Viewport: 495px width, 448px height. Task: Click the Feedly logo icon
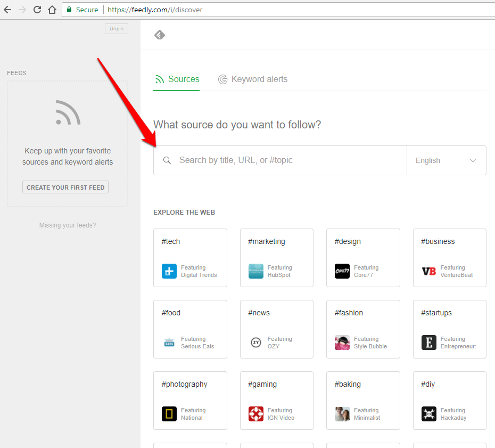tap(160, 35)
